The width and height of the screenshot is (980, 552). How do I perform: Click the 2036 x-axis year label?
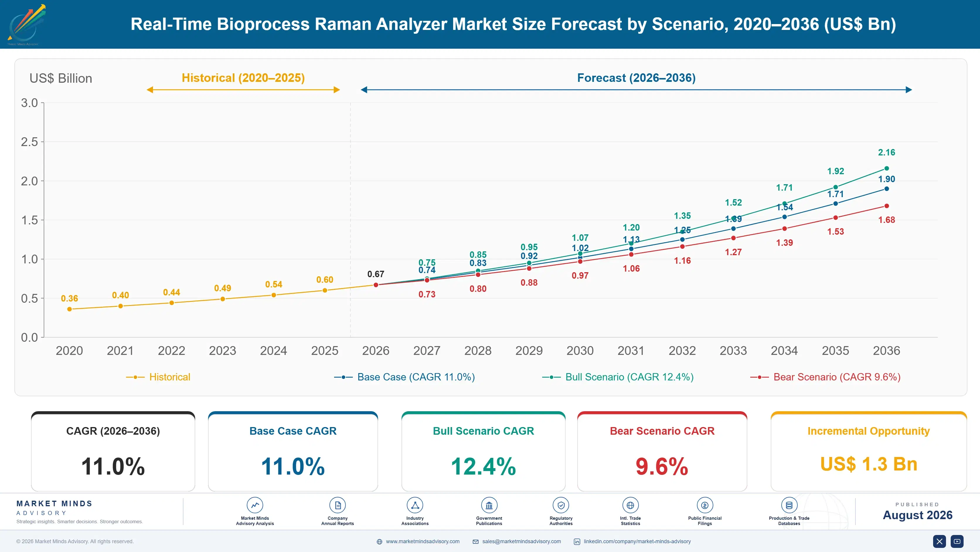click(x=887, y=350)
